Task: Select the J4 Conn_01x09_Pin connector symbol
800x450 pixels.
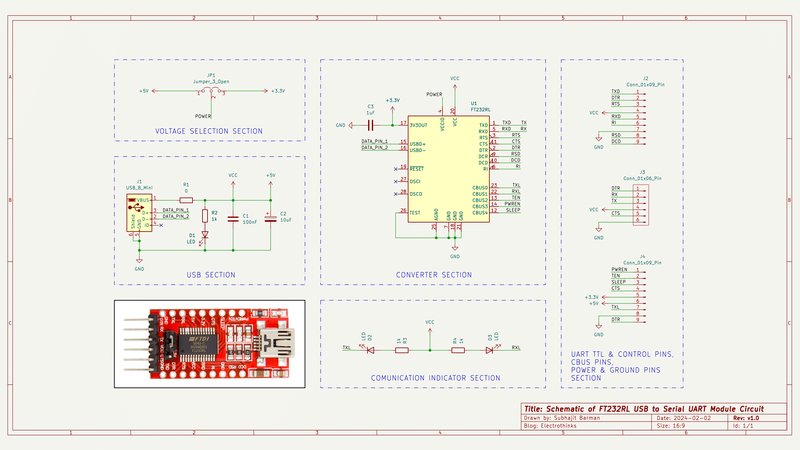Action: click(x=640, y=294)
